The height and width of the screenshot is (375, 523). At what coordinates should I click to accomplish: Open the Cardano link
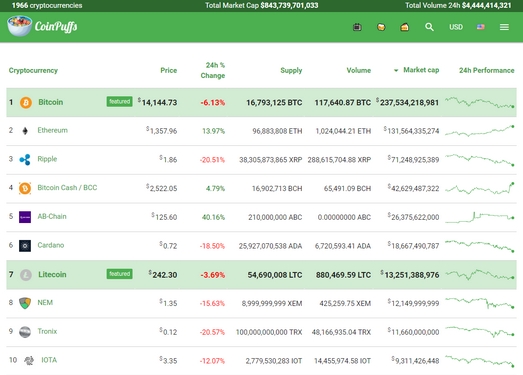51,245
